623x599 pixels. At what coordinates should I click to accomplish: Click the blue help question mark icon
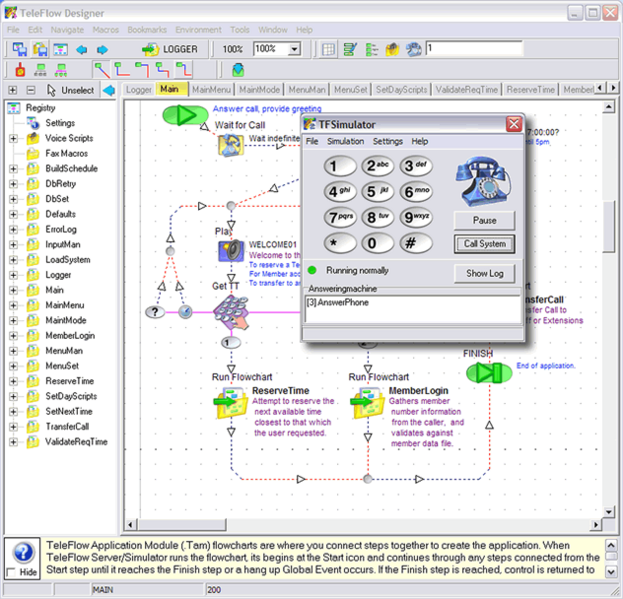(x=23, y=552)
